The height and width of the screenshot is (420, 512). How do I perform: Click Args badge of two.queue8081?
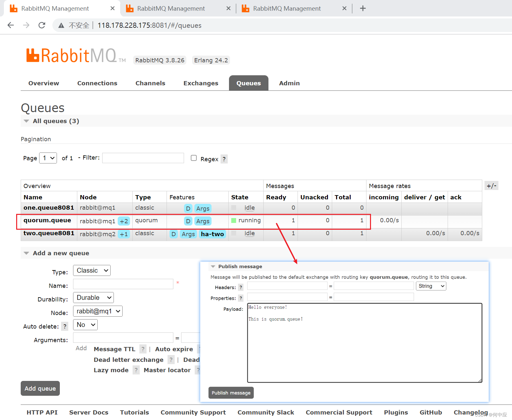(188, 234)
